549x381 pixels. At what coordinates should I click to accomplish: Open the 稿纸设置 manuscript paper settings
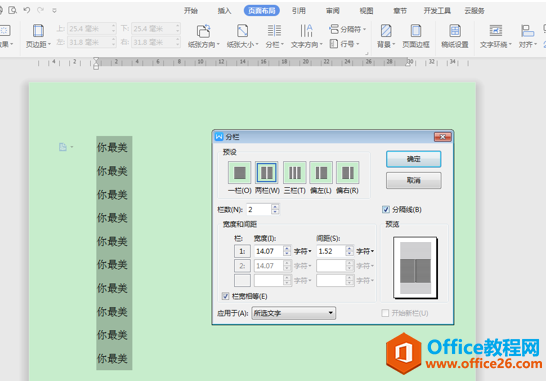coord(455,36)
